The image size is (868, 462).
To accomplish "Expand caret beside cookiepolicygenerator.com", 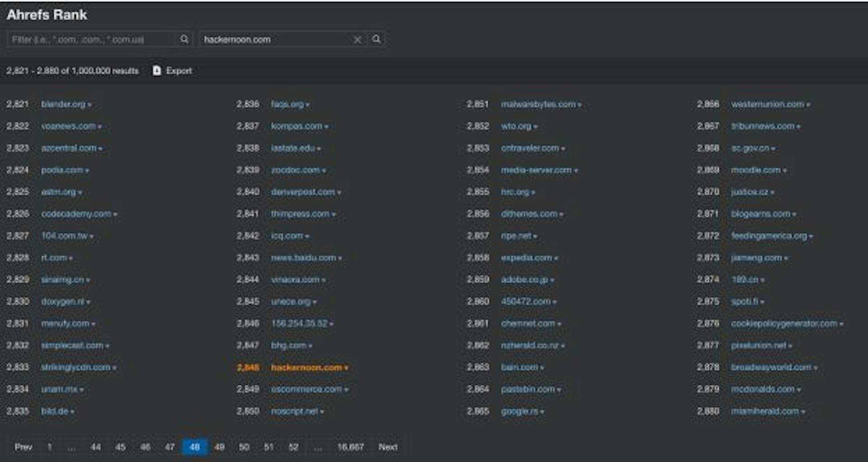I will pyautogui.click(x=841, y=324).
